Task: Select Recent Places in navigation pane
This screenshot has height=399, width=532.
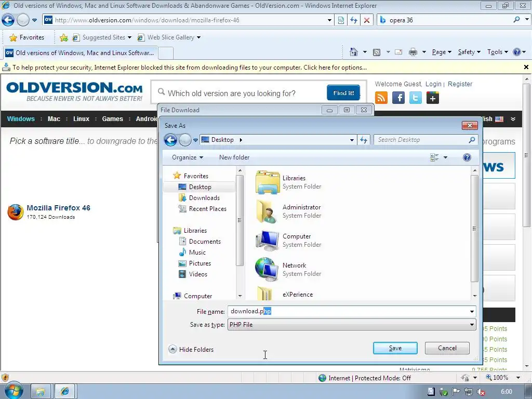Action: tap(208, 209)
